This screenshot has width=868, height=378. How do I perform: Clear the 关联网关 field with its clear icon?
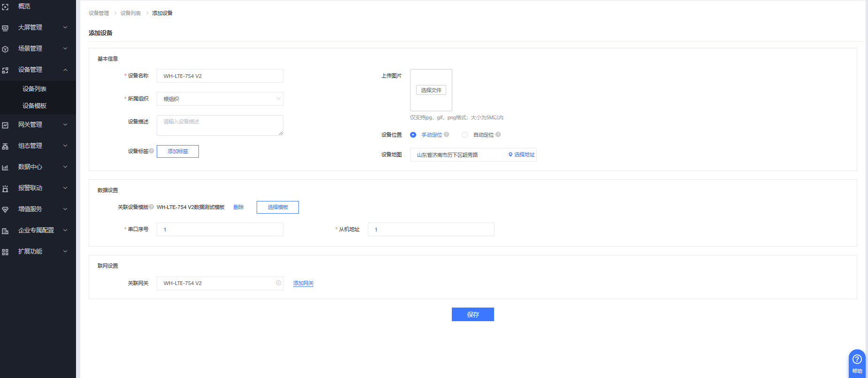click(279, 283)
